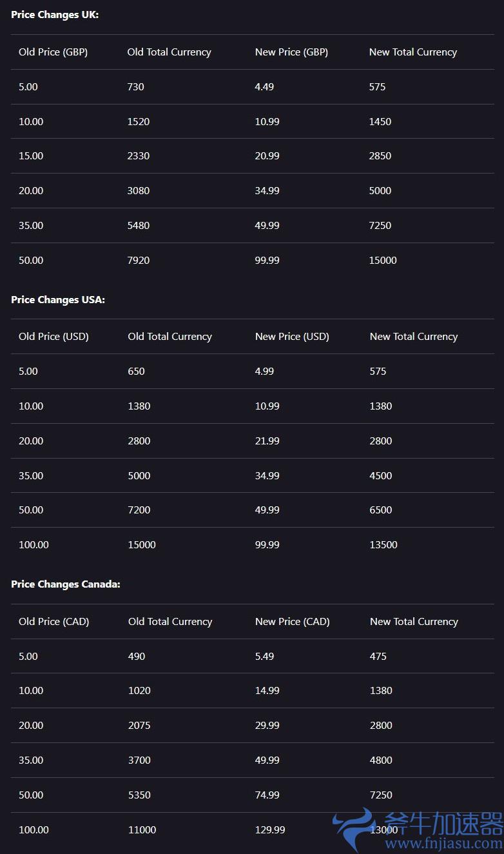Select the 21.99 USD new price cell
The height and width of the screenshot is (854, 504).
[x=267, y=441]
